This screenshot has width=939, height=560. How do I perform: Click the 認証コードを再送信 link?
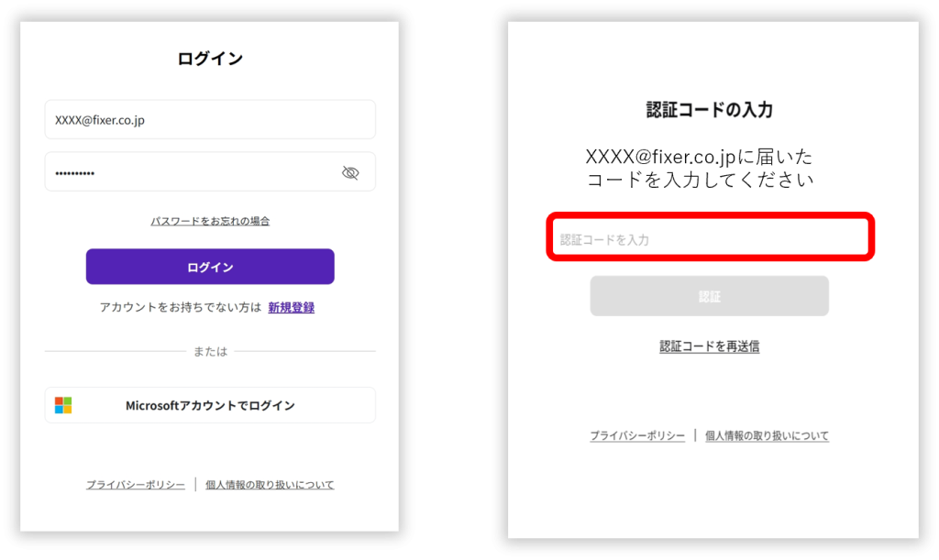click(709, 346)
